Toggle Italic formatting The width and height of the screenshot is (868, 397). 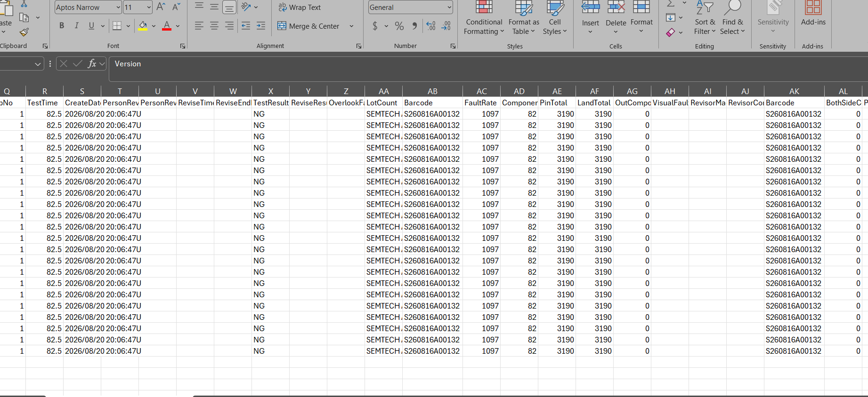tap(76, 26)
